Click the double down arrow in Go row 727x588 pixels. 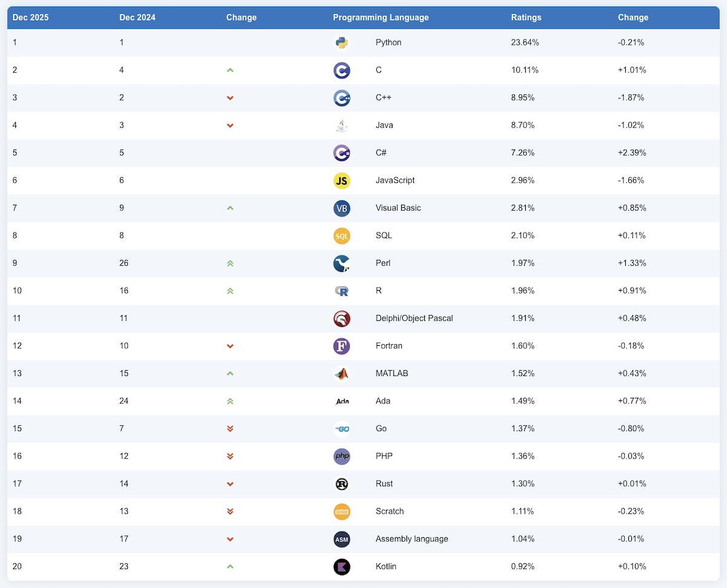tap(230, 429)
